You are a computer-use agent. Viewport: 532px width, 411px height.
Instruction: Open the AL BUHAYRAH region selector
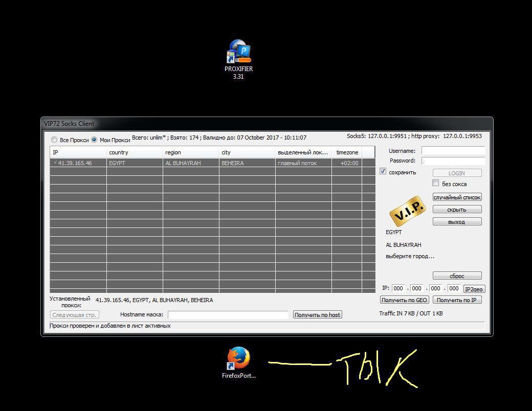pos(404,245)
